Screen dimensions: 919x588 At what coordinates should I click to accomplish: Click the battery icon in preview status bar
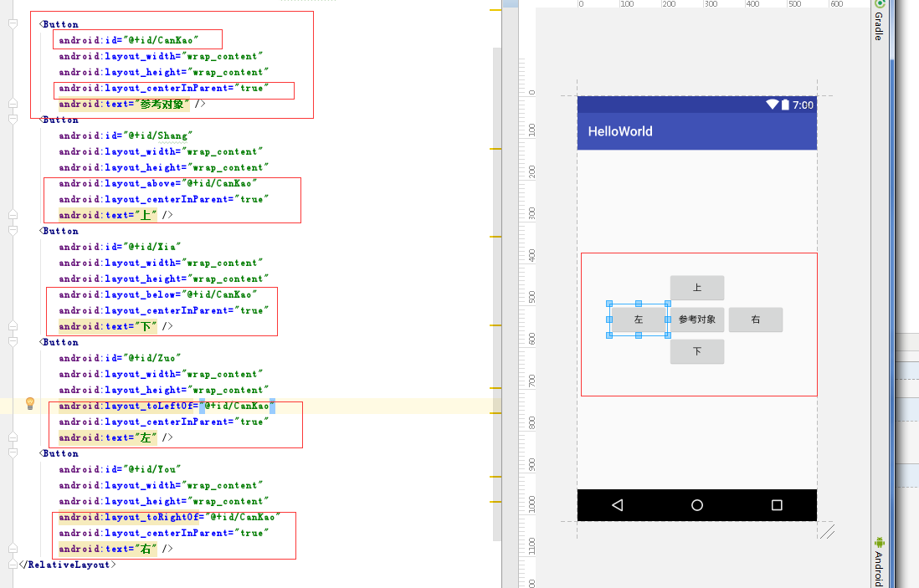(785, 105)
